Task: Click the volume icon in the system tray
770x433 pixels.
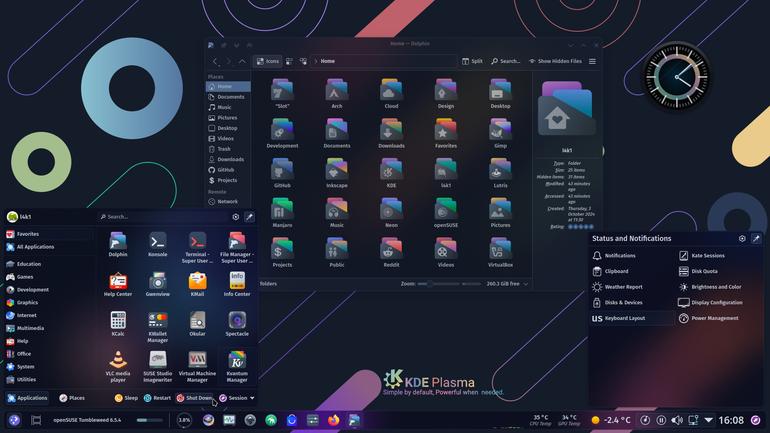Action: tap(677, 420)
